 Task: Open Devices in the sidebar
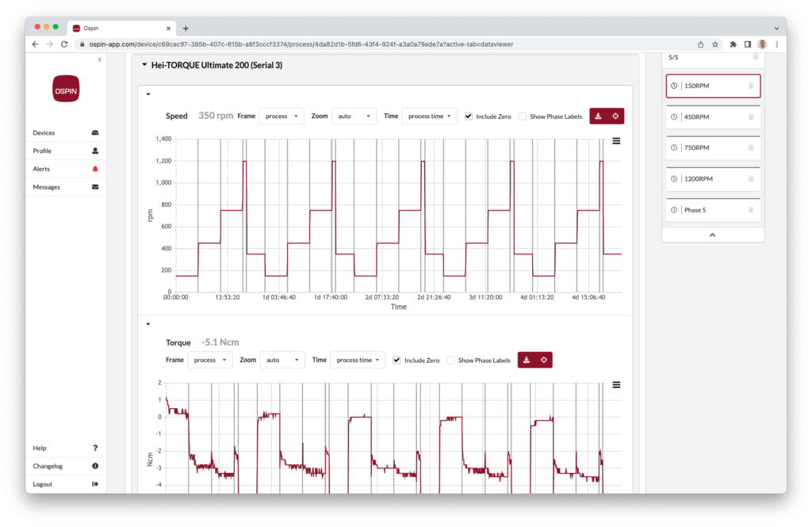65,132
